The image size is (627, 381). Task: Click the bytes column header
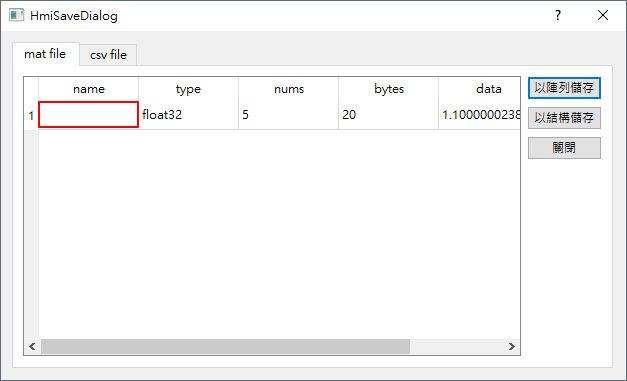pos(388,89)
